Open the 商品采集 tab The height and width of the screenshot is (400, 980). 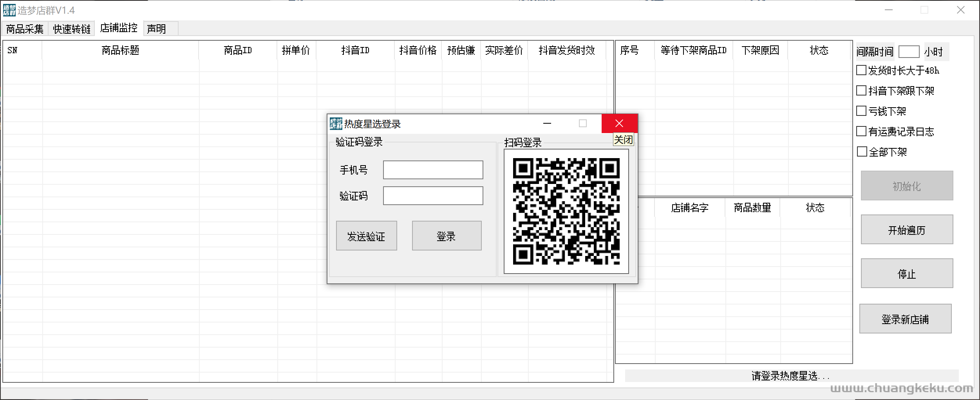point(25,29)
